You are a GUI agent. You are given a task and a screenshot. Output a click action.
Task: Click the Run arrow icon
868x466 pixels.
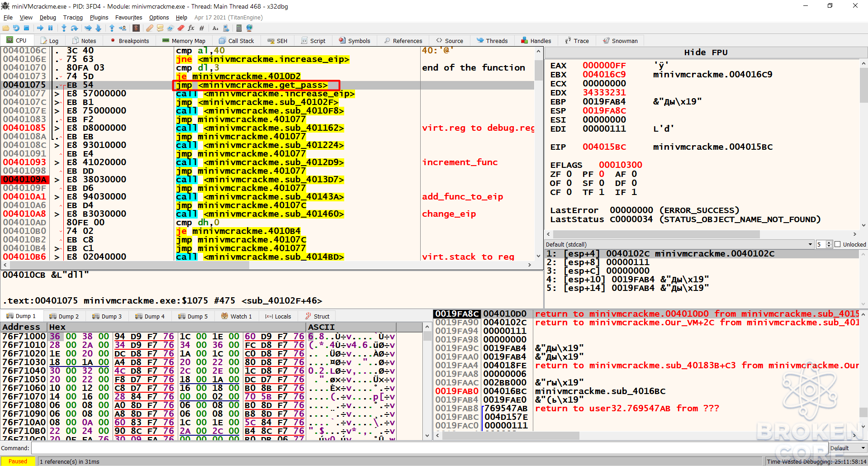[40, 28]
